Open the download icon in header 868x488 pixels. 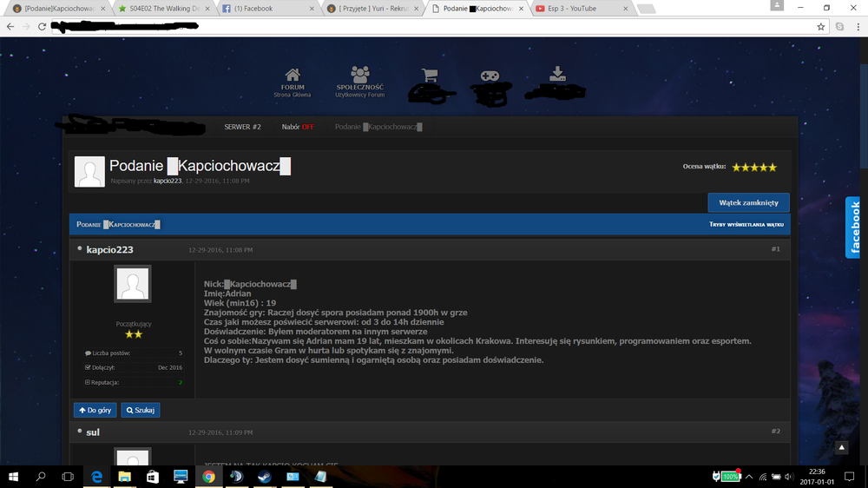coord(557,74)
